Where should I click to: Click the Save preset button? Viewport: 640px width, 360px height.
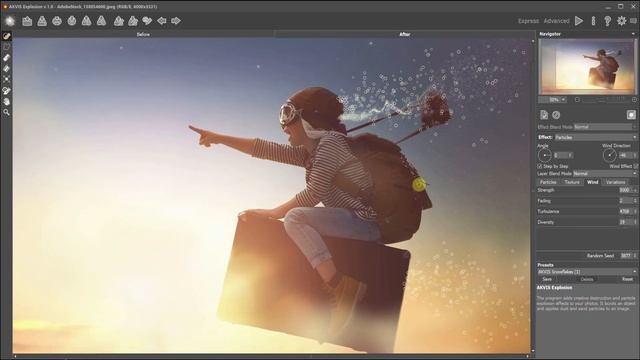(547, 280)
